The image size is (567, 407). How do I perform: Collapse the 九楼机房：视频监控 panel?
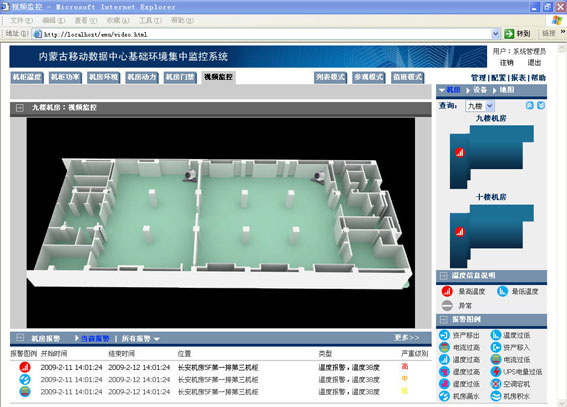pos(20,108)
